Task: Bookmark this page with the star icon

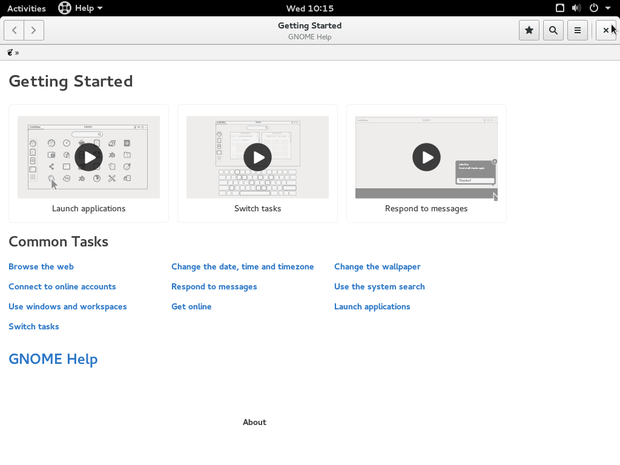Action: pos(529,30)
